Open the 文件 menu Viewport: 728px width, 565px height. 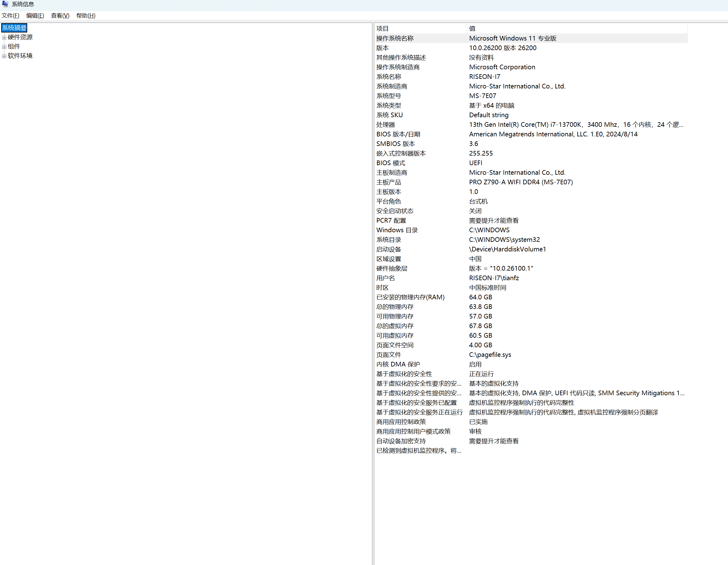pyautogui.click(x=10, y=16)
